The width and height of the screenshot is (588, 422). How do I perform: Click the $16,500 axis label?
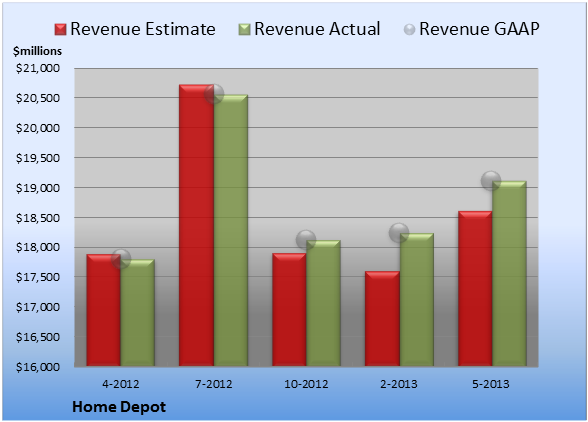click(x=38, y=337)
